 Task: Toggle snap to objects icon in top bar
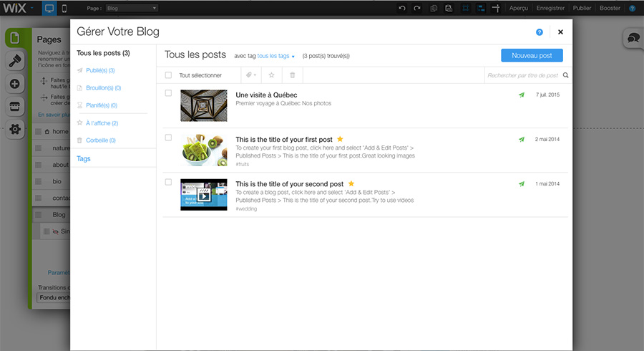coord(481,8)
